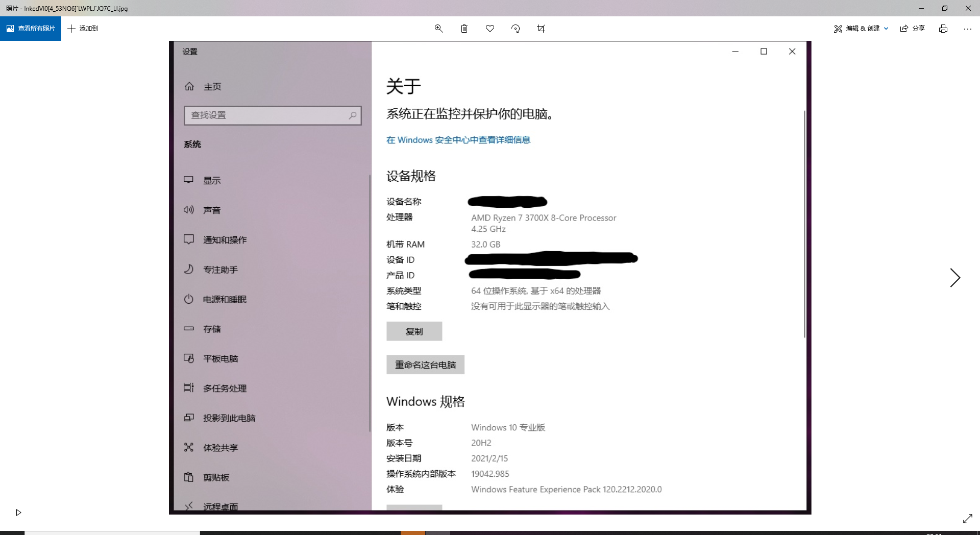Add photo to favorites with heart icon

[x=489, y=29]
